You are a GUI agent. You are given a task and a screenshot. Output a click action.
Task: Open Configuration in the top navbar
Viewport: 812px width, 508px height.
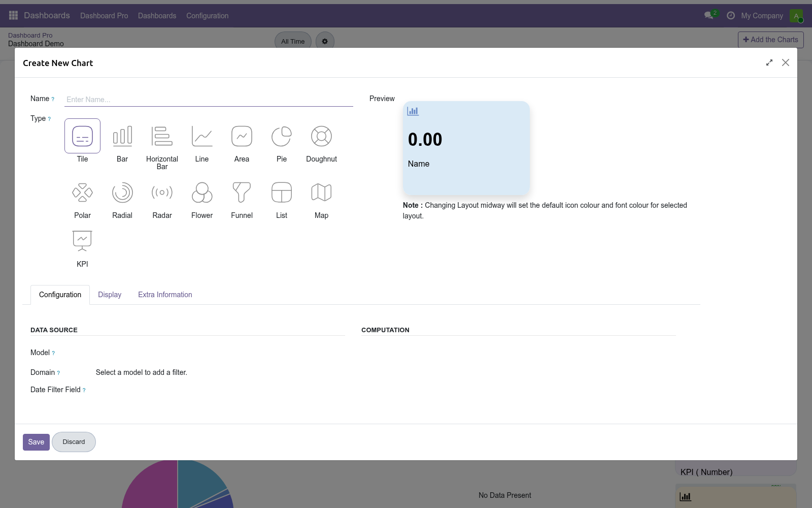click(x=208, y=16)
